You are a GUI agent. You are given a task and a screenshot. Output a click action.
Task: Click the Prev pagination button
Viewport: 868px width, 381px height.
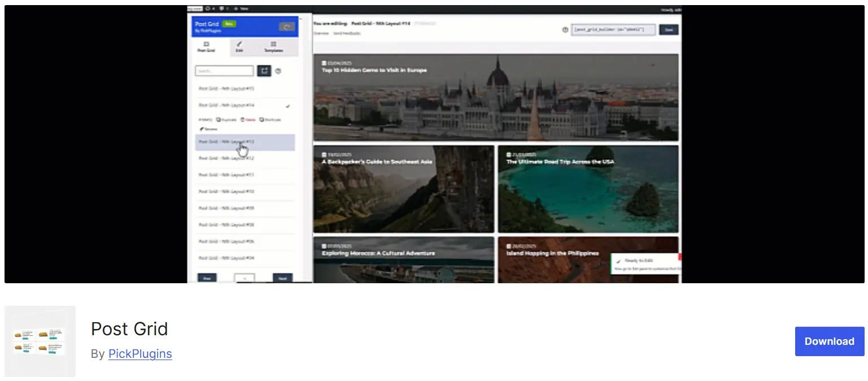[x=207, y=278]
